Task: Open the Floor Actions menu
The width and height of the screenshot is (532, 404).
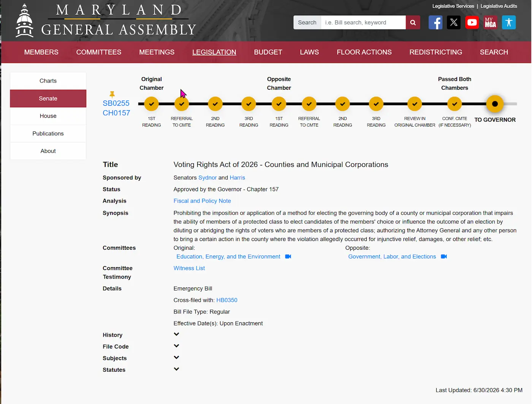Action: click(364, 52)
